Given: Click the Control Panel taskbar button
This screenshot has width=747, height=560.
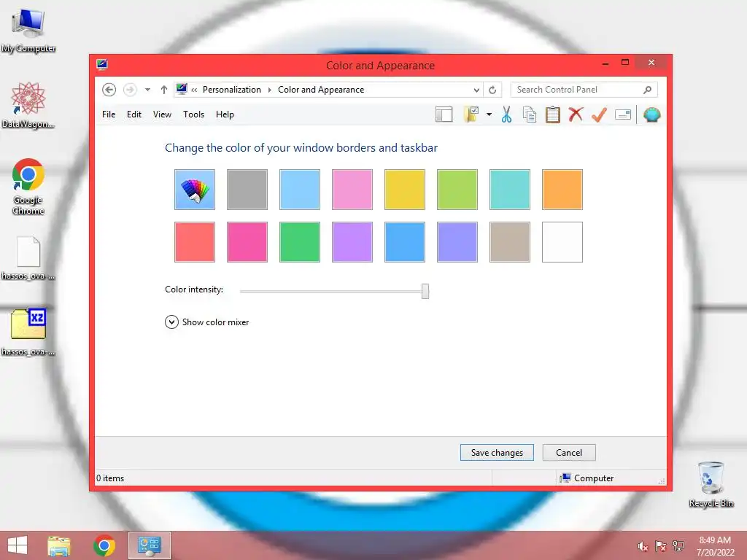Looking at the screenshot, I should [150, 545].
